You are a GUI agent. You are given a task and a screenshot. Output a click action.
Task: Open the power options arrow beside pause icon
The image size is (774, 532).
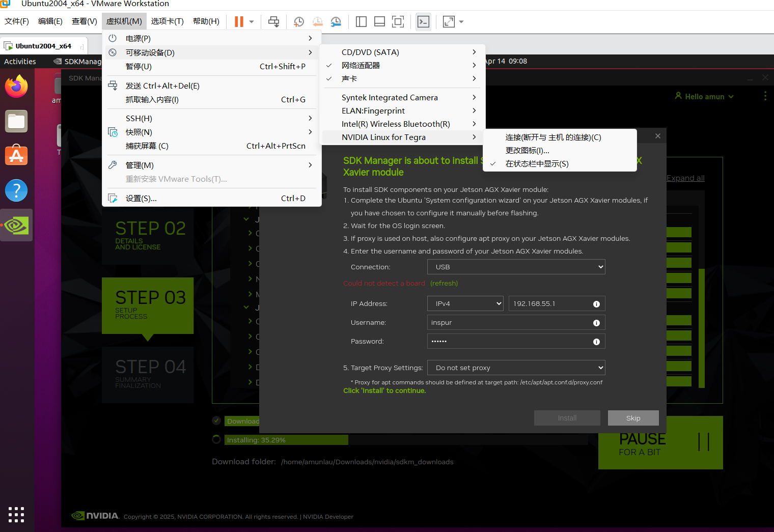(252, 22)
